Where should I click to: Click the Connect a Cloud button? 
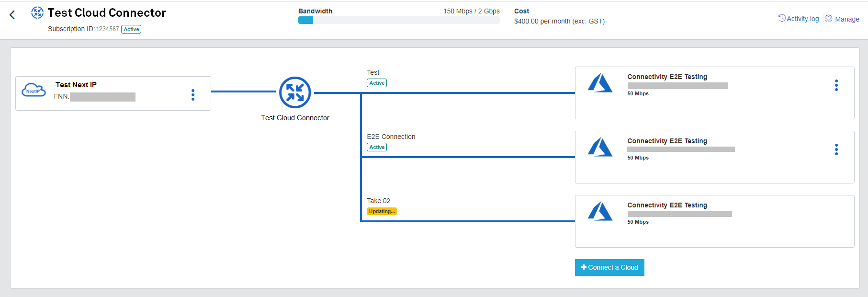609,267
